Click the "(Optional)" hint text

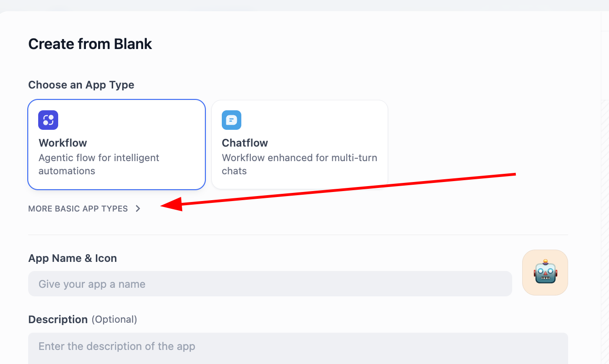[x=114, y=320]
